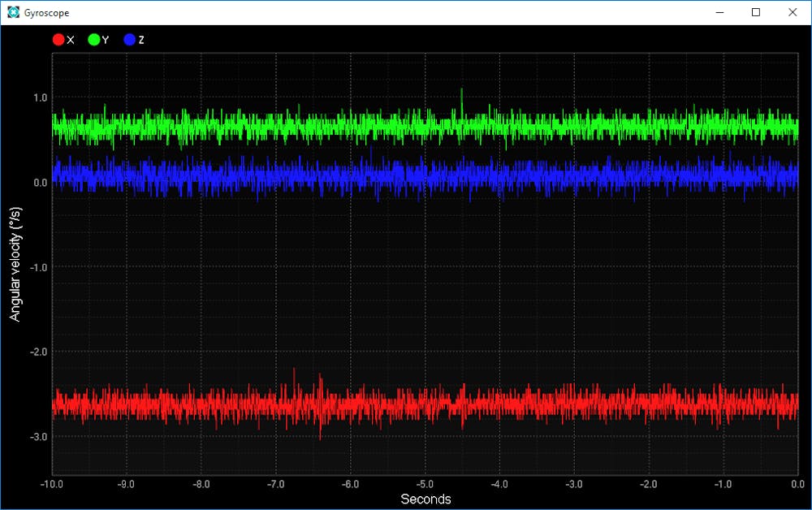Image resolution: width=812 pixels, height=510 pixels.
Task: Click the Gyroscope app icon in title bar
Action: 11,12
